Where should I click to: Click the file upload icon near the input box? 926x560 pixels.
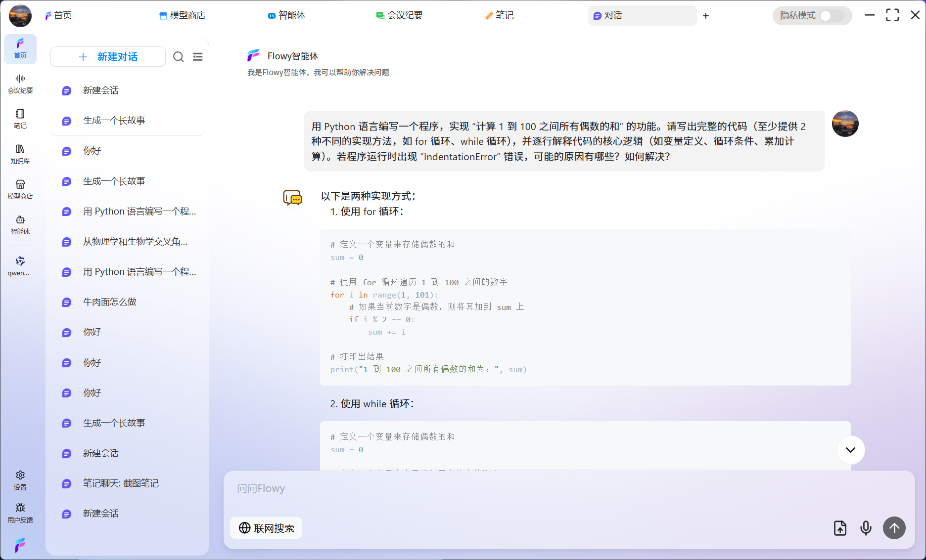point(840,528)
